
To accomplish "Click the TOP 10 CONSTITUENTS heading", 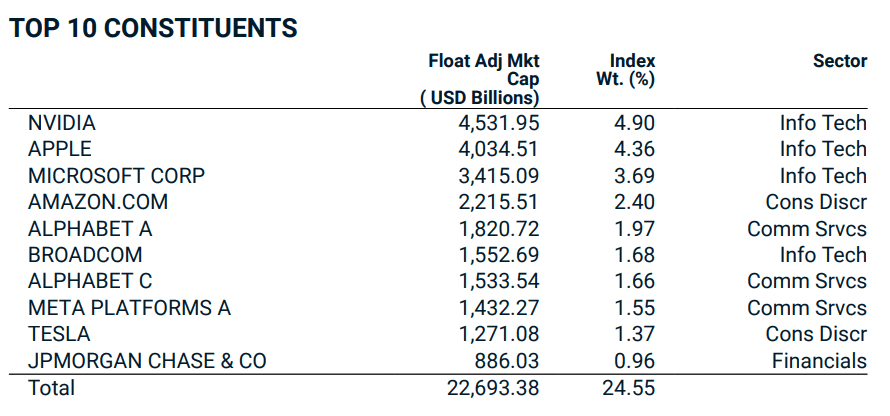I will [x=154, y=28].
